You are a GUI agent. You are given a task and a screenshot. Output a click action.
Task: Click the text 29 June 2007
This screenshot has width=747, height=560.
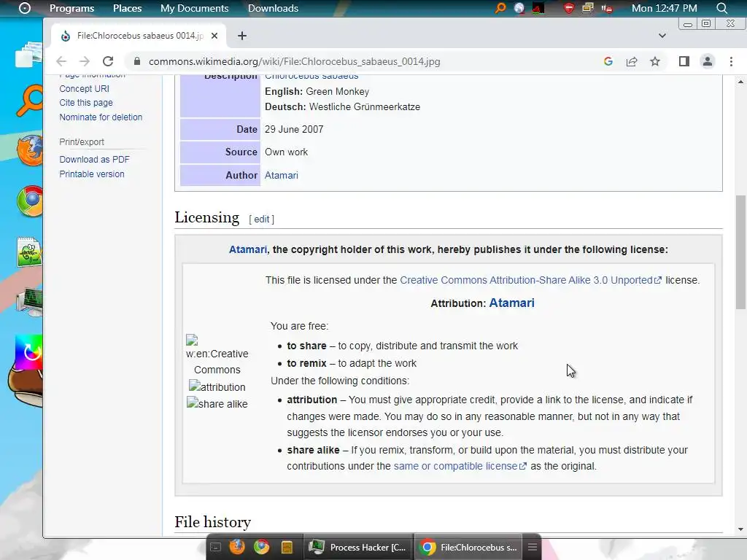pyautogui.click(x=294, y=130)
